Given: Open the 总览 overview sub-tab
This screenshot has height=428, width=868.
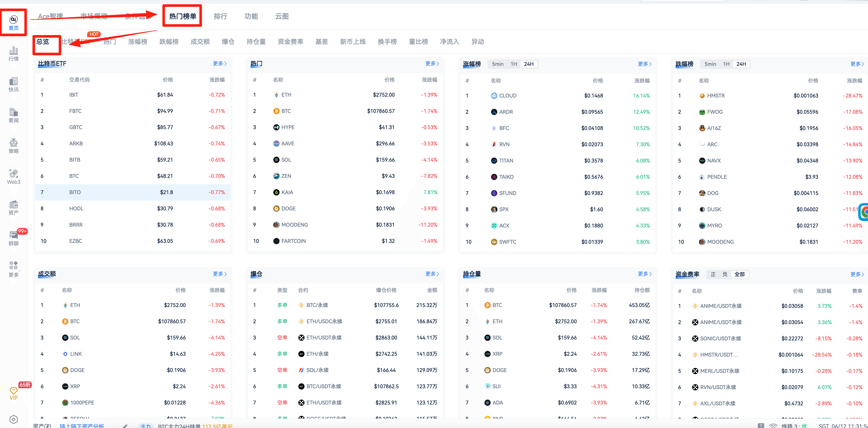Looking at the screenshot, I should [x=43, y=41].
